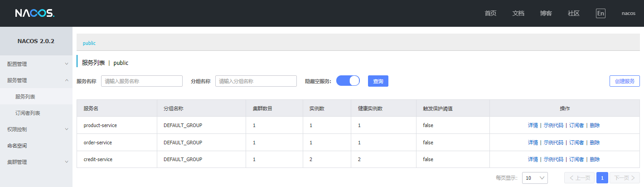Image resolution: width=644 pixels, height=187 pixels.
Task: Expand the 配置管理 menu chevron
Action: pos(67,64)
